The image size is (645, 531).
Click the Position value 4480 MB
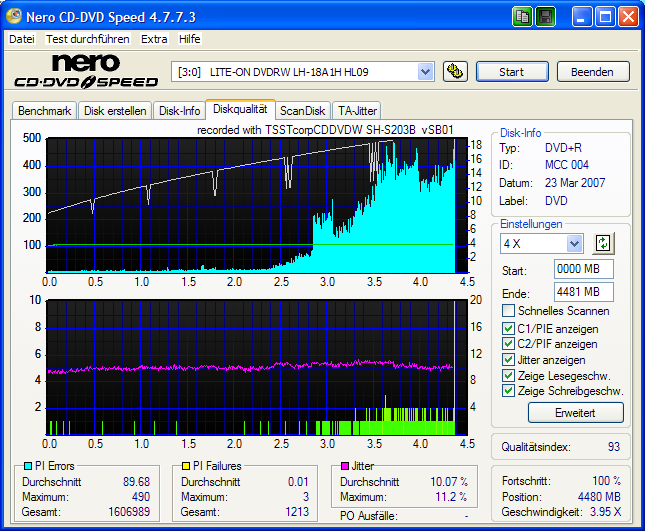point(599,497)
